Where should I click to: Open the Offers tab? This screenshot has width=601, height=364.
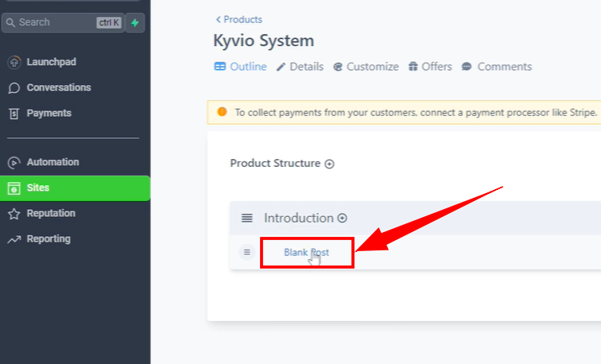tap(430, 67)
